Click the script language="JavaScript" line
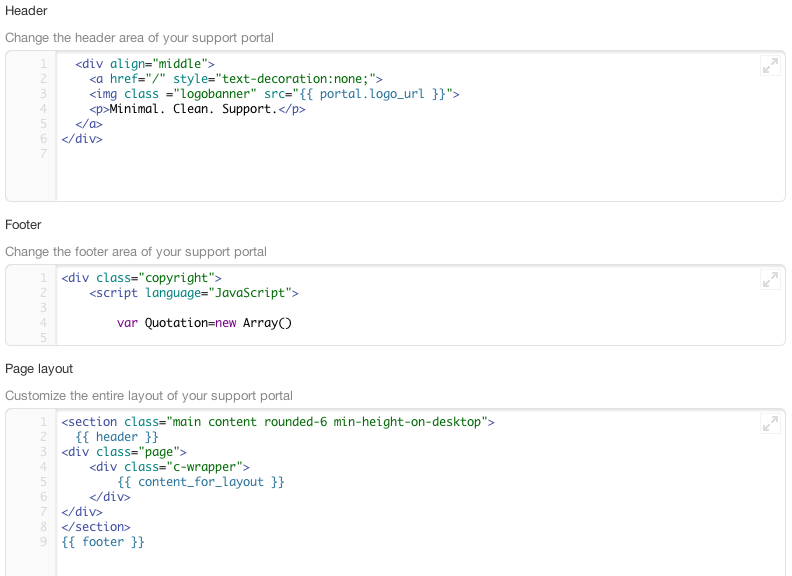 [194, 293]
